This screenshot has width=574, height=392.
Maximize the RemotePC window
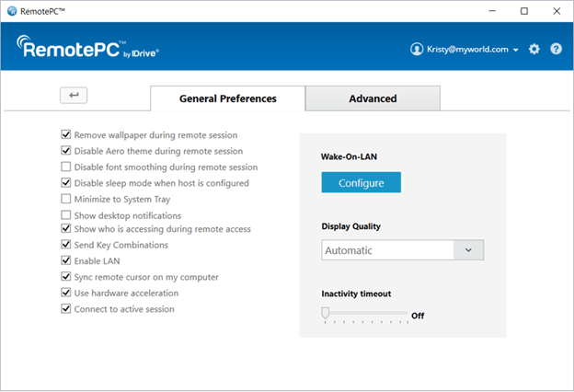(524, 11)
